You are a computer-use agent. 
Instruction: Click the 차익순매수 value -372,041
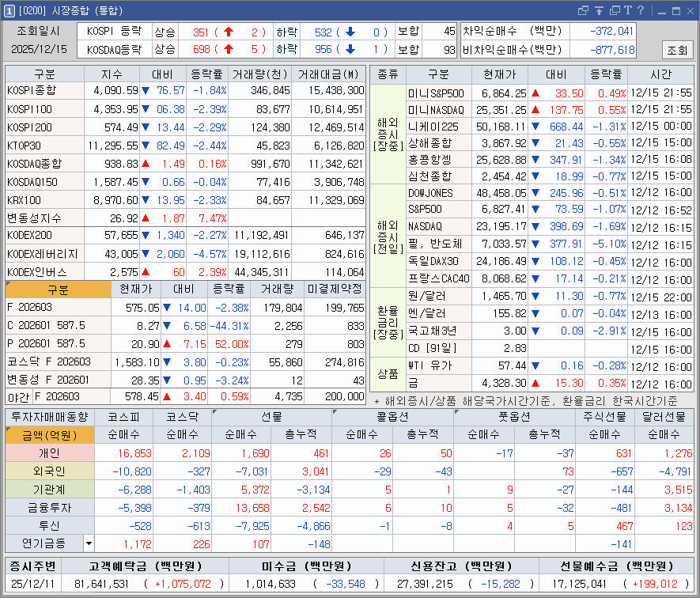point(611,32)
